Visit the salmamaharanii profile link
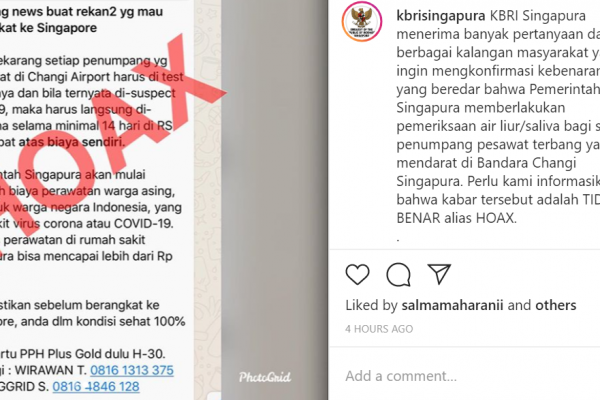600x400 pixels. click(452, 305)
